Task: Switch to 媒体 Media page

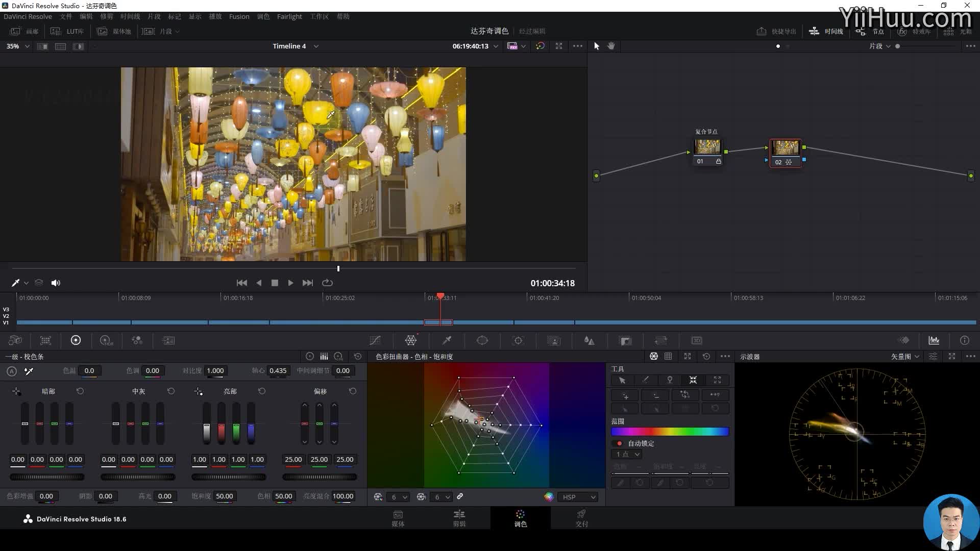Action: [398, 518]
